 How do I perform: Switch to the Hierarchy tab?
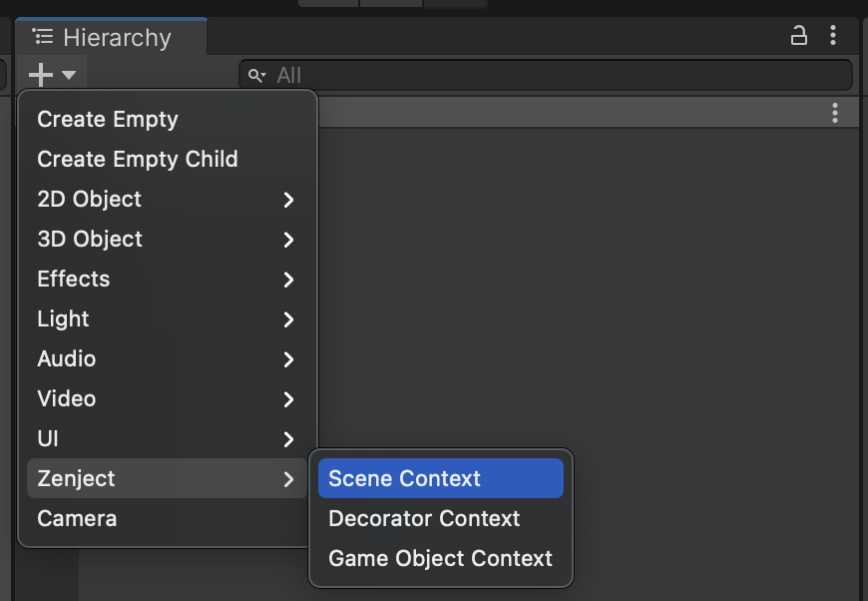[111, 36]
